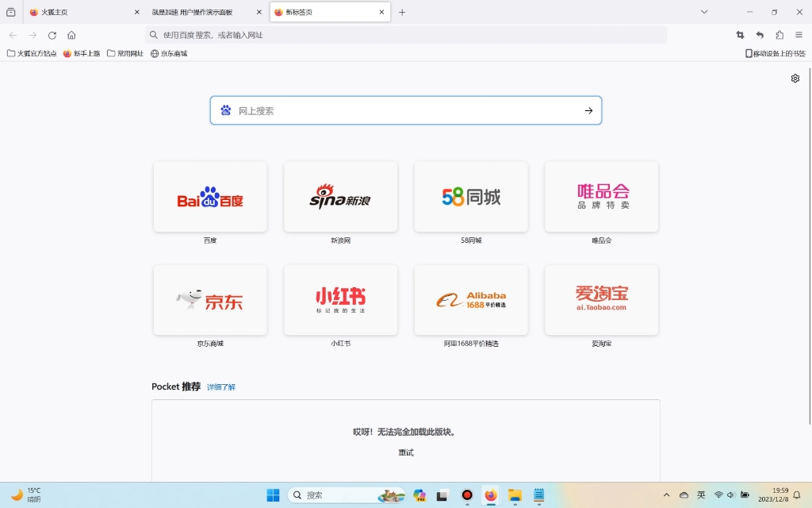Click the address bar URL field

406,35
